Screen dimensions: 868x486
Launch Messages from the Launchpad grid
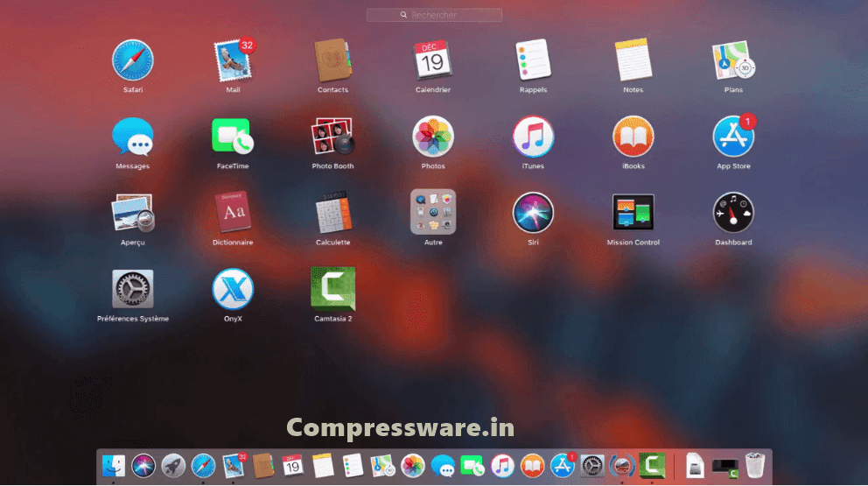[x=133, y=137]
